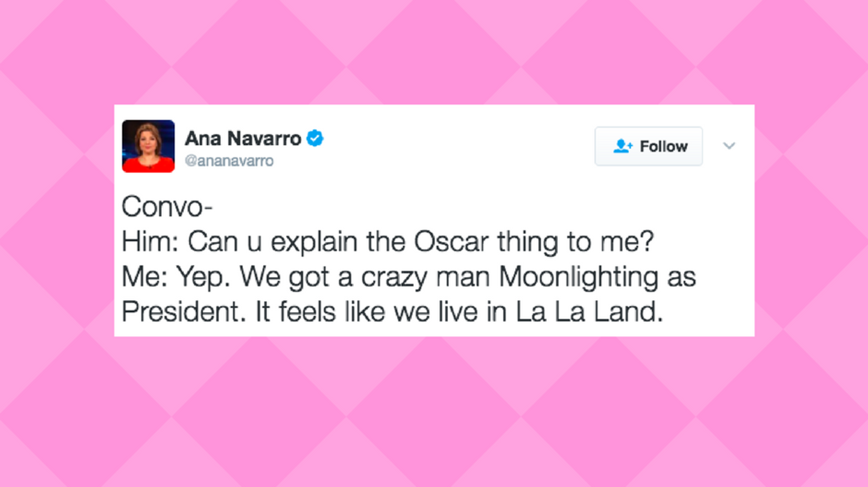The image size is (868, 487).
Task: Click the caret to reveal more tweet actions
Action: click(729, 146)
